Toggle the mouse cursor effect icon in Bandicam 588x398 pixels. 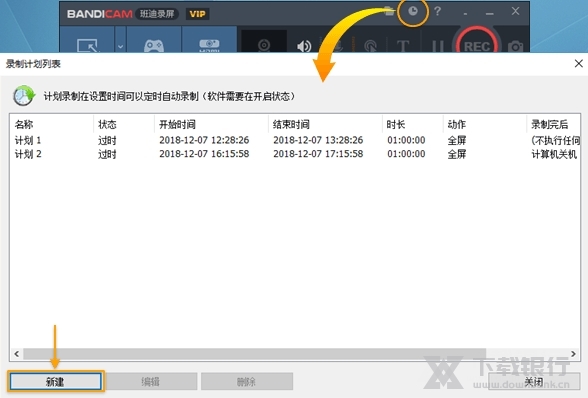point(370,46)
